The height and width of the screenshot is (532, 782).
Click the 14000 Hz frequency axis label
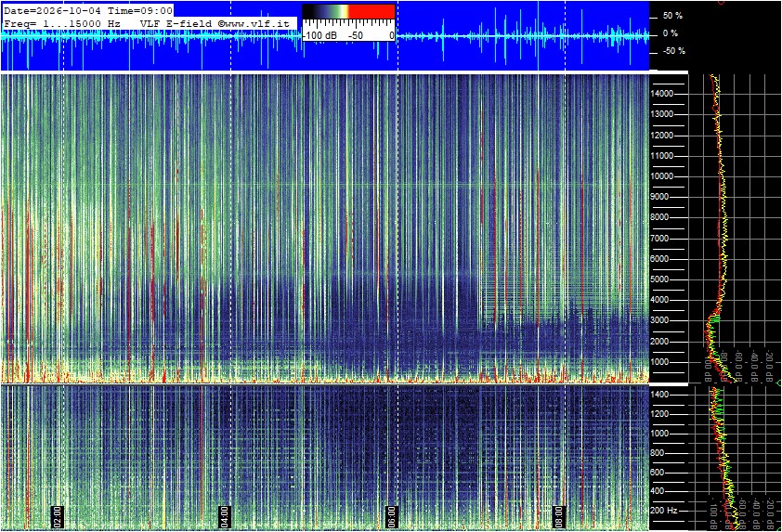[662, 94]
